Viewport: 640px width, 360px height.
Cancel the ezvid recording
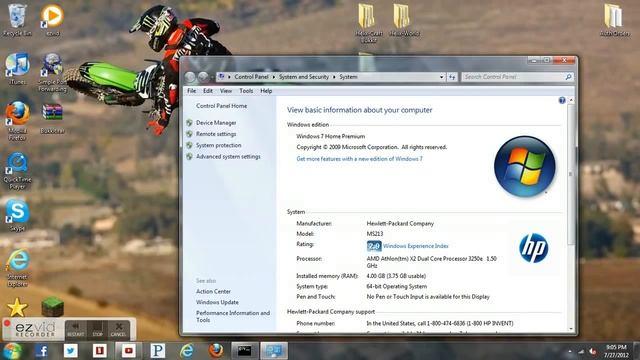pos(118,329)
